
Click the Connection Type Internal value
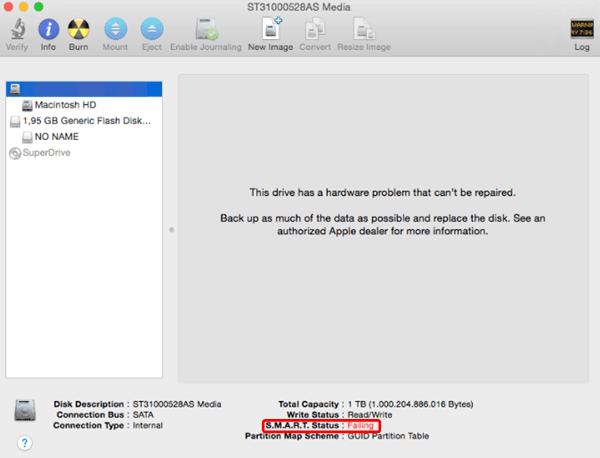(148, 425)
